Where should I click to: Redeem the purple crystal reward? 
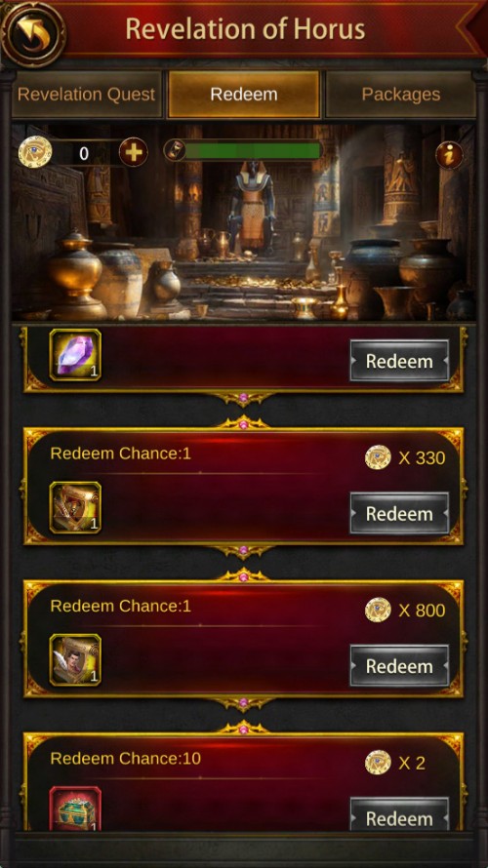[x=399, y=361]
